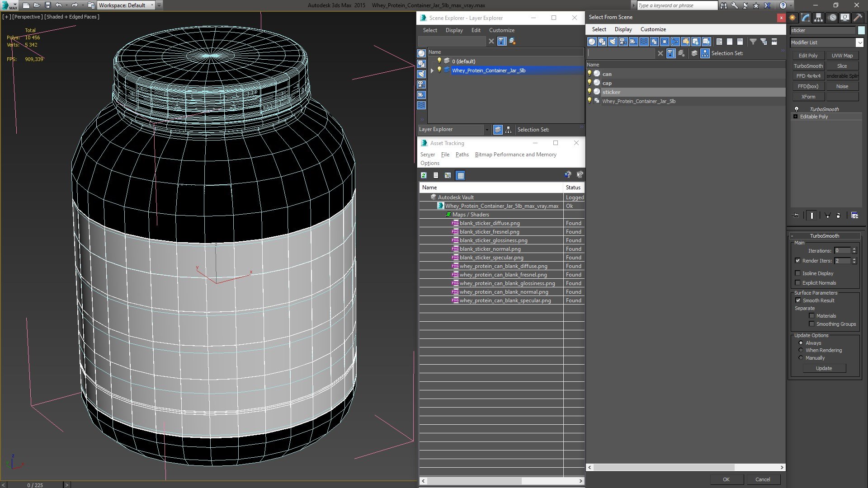
Task: Click the Refresh icon in Asset Tracking
Action: 424,175
